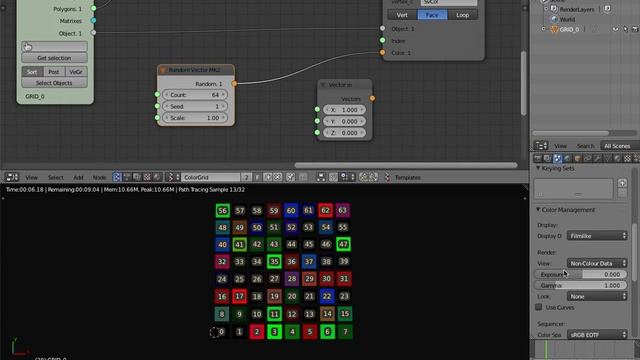The height and width of the screenshot is (360, 640).
Task: Collapse the Vector in node triangle
Action: point(323,85)
